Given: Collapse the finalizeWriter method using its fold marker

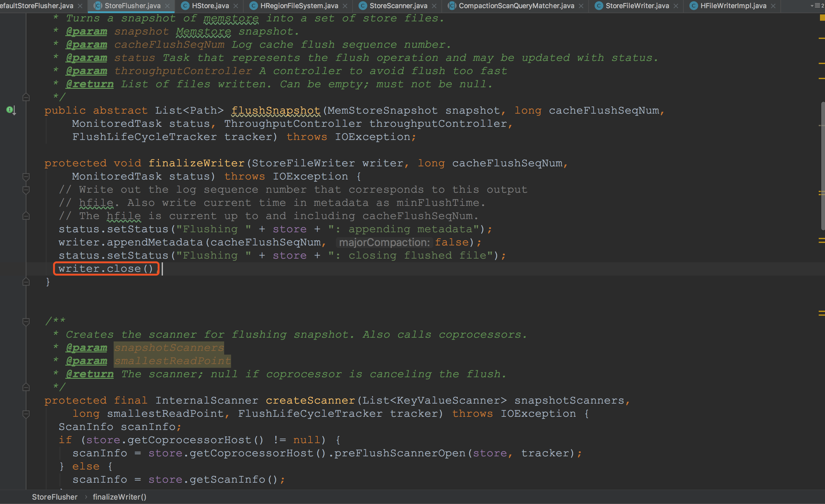Looking at the screenshot, I should [26, 176].
